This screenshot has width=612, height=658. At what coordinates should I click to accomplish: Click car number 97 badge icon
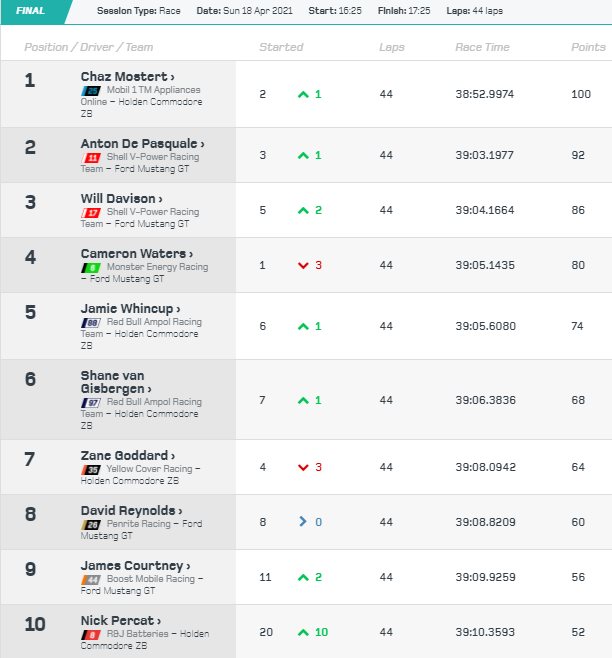coord(91,403)
